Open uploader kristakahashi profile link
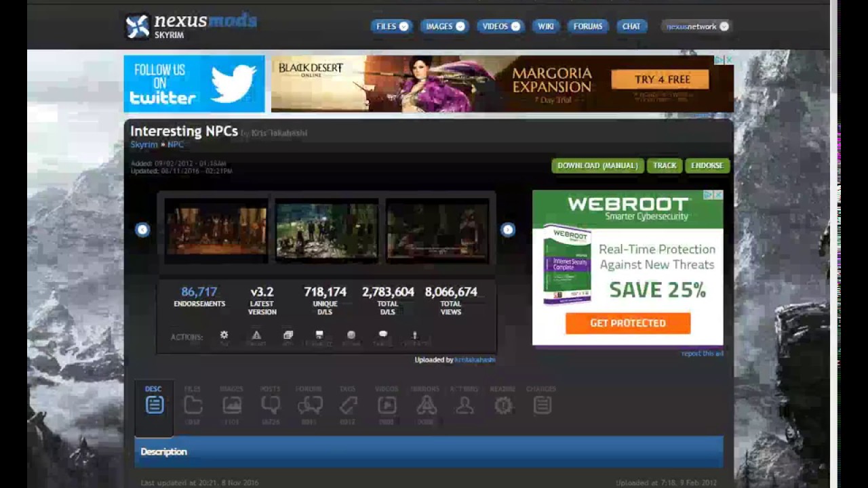The image size is (868, 488). [x=475, y=360]
